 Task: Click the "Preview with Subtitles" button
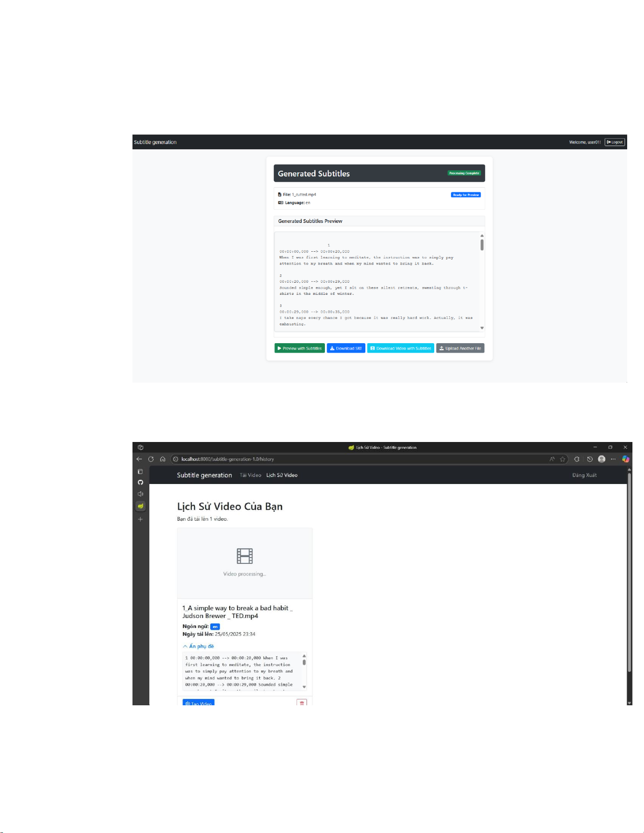coord(299,348)
